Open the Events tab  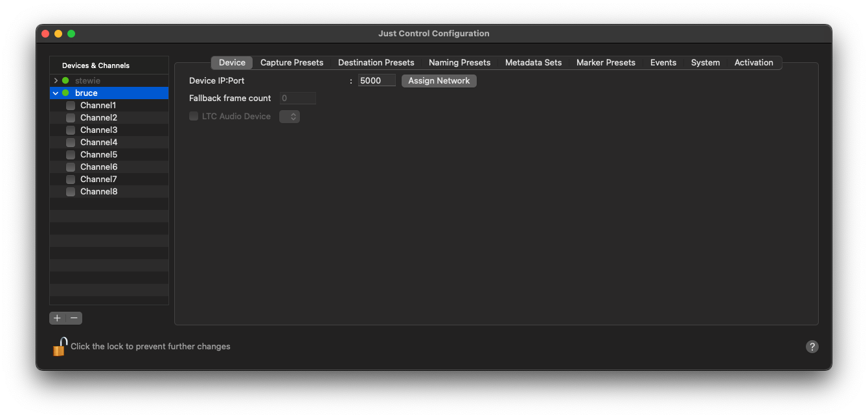tap(663, 63)
